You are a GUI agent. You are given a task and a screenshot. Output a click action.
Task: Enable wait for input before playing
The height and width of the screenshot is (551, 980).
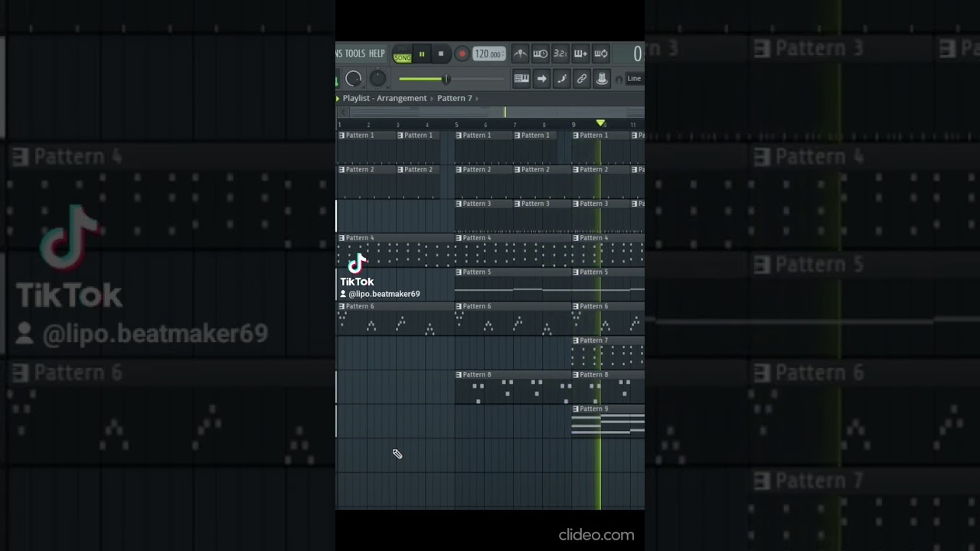[540, 54]
